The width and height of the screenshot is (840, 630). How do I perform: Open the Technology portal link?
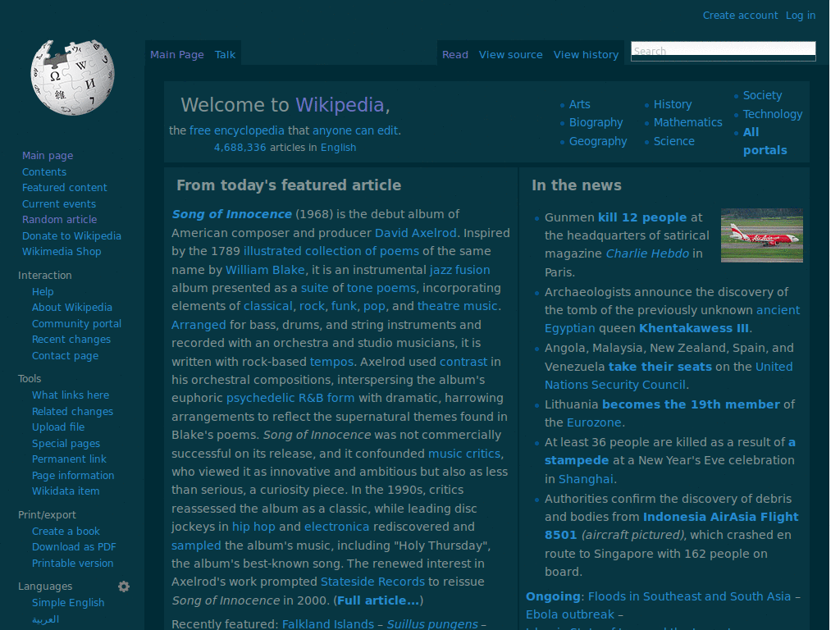(773, 114)
